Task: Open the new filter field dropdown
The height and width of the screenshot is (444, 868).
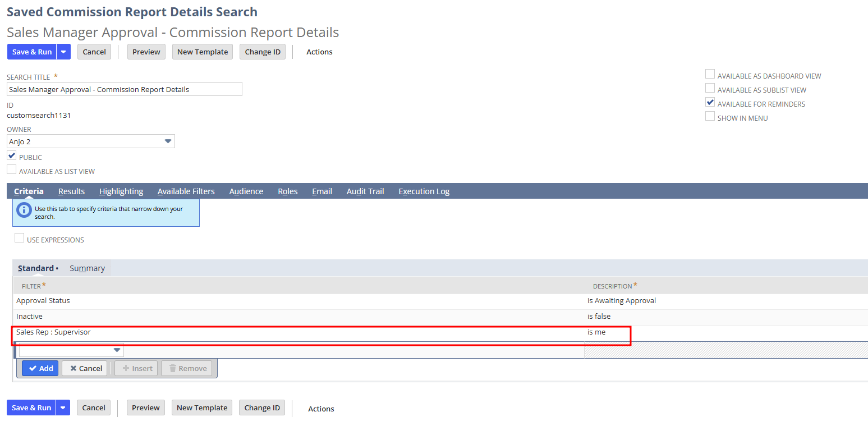Action: point(117,350)
